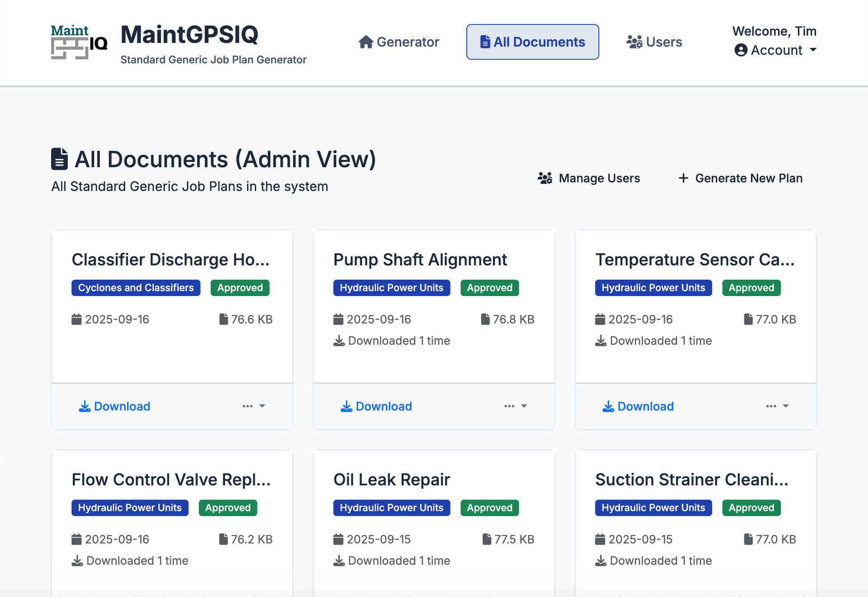
Task: Click the users group icon in navbar
Action: click(x=634, y=42)
